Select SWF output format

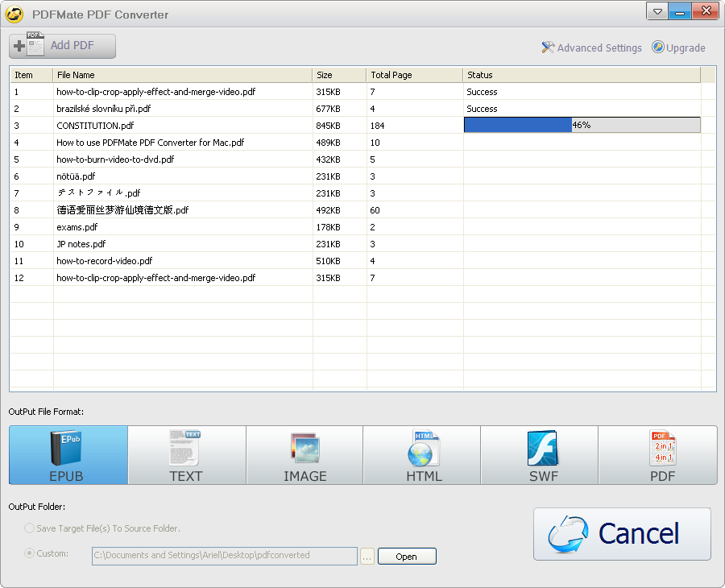540,455
